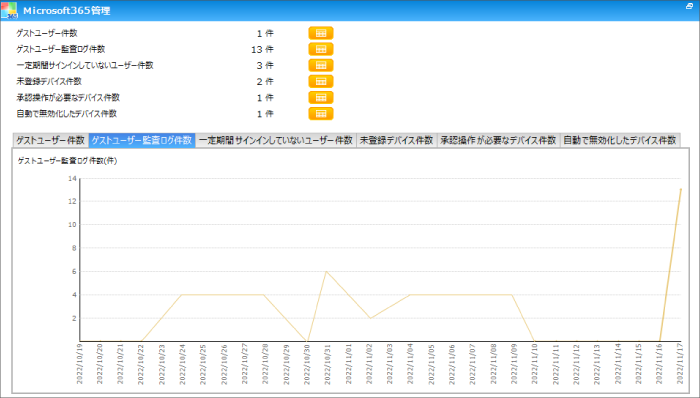
Task: Switch to the ゲストユーザー件数 tab
Action: [50, 140]
